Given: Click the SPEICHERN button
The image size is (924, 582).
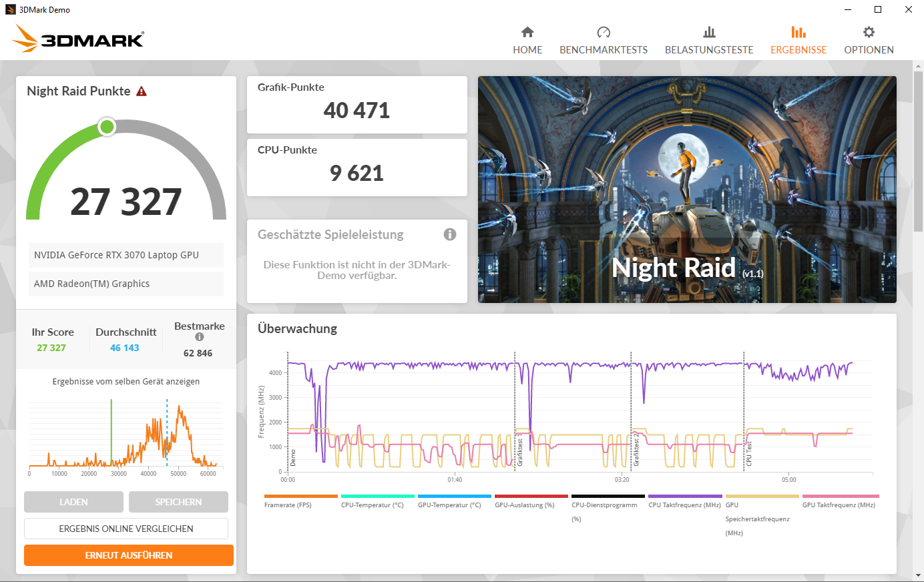Looking at the screenshot, I should 178,502.
